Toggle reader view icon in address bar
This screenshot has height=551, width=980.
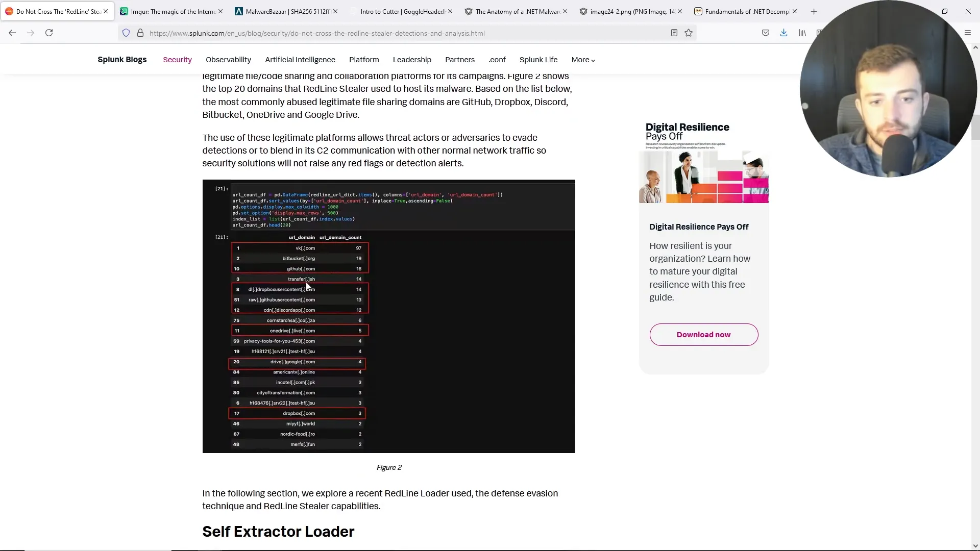(x=674, y=33)
